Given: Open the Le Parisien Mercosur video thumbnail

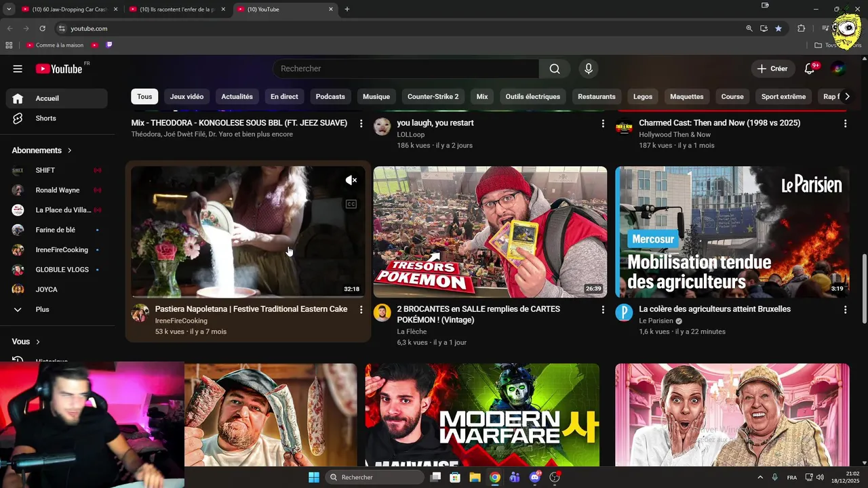Looking at the screenshot, I should 732,232.
